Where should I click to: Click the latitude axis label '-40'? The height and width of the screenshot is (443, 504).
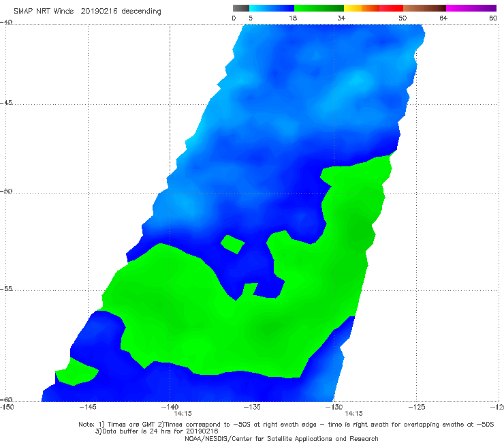(6, 22)
